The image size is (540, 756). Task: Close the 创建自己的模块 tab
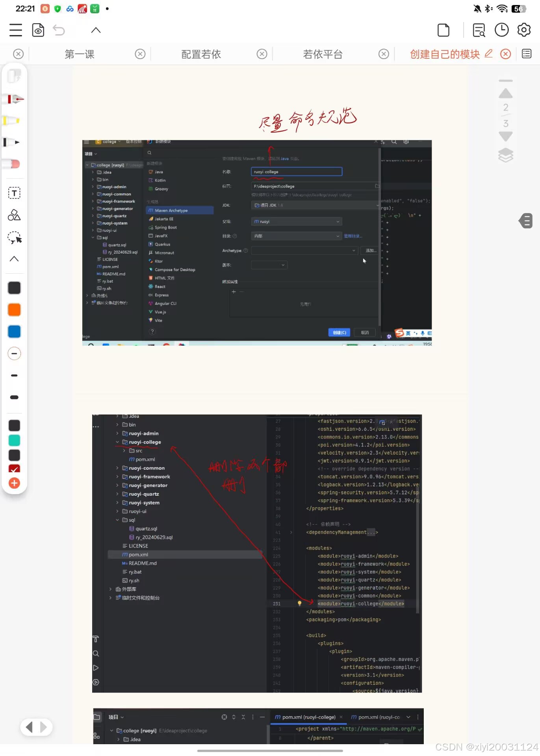506,54
